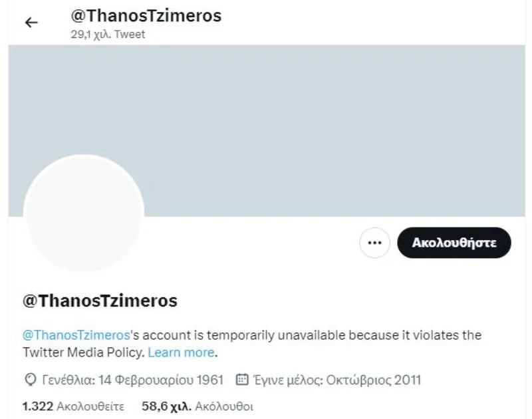This screenshot has width=532, height=419.
Task: Click the back arrow icon
Action: coord(31,23)
